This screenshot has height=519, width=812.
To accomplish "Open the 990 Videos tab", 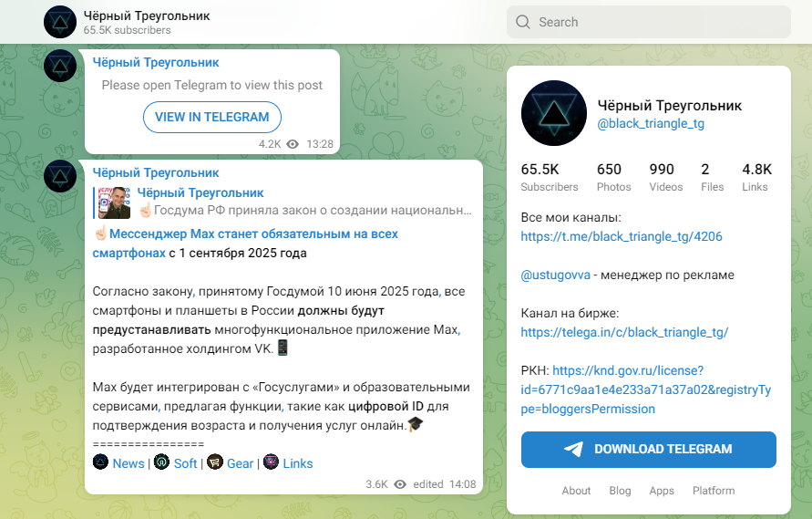I will coord(666,177).
